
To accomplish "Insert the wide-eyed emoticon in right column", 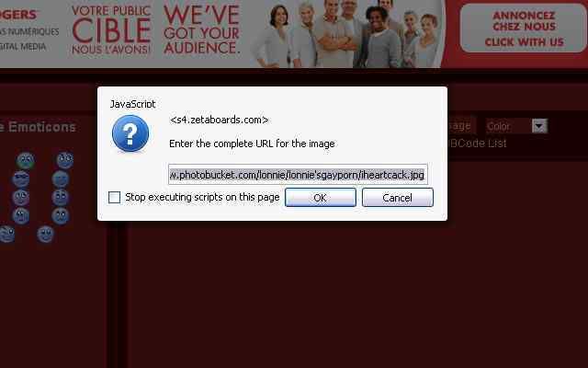I will (x=61, y=197).
